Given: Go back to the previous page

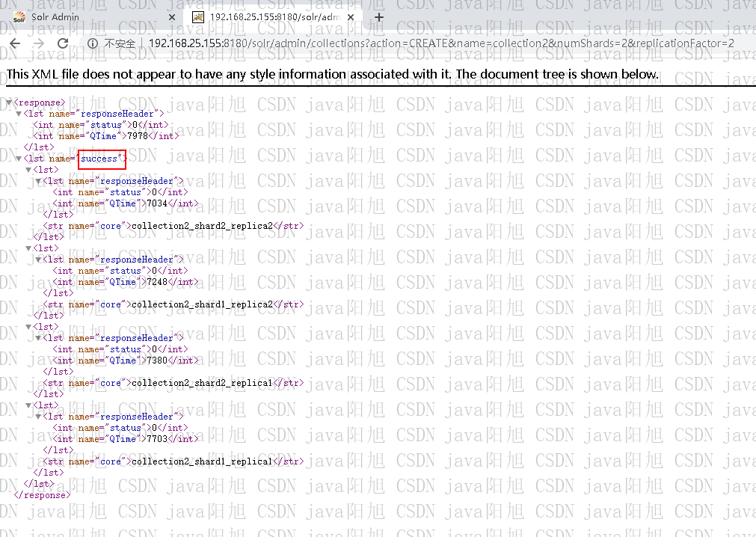Looking at the screenshot, I should [15, 43].
